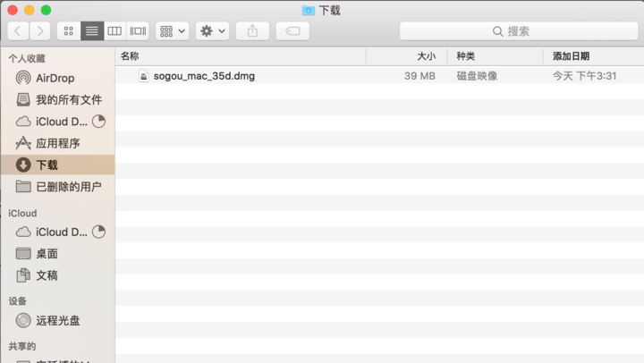Click the 磁盘映像 kind cell

point(477,76)
